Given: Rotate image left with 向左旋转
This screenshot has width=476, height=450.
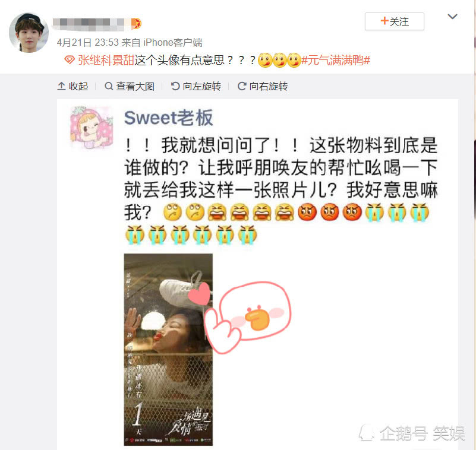Looking at the screenshot, I should 196,87.
